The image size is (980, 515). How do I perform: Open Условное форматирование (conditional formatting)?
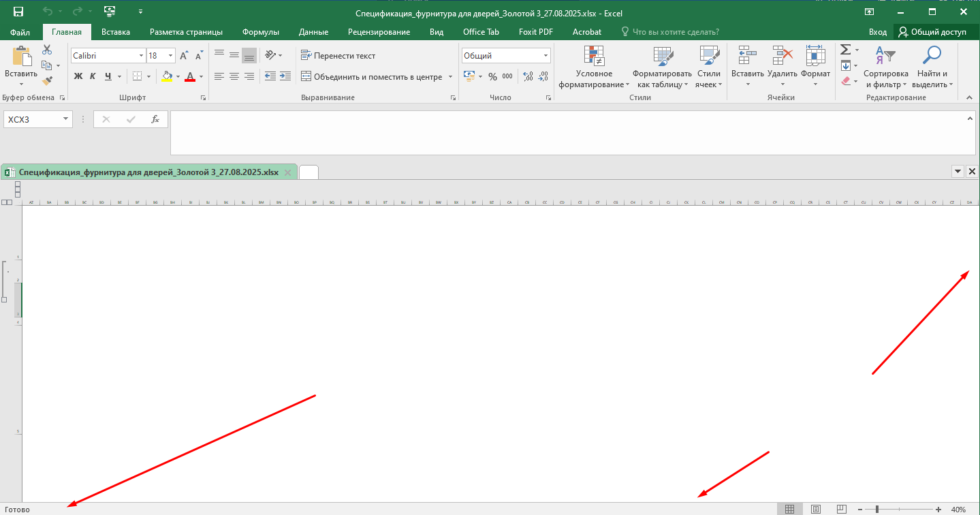pyautogui.click(x=594, y=68)
